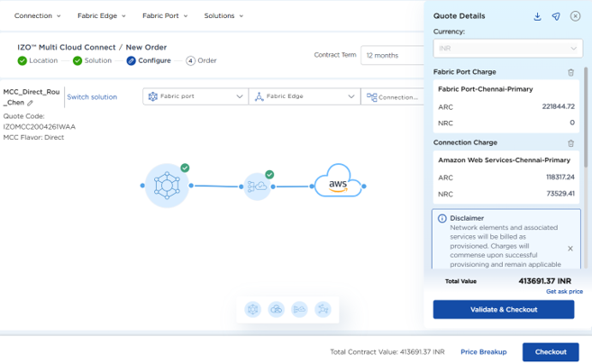Image resolution: width=592 pixels, height=364 pixels.
Task: Open the Fabric Edge top menu
Action: pyautogui.click(x=102, y=16)
